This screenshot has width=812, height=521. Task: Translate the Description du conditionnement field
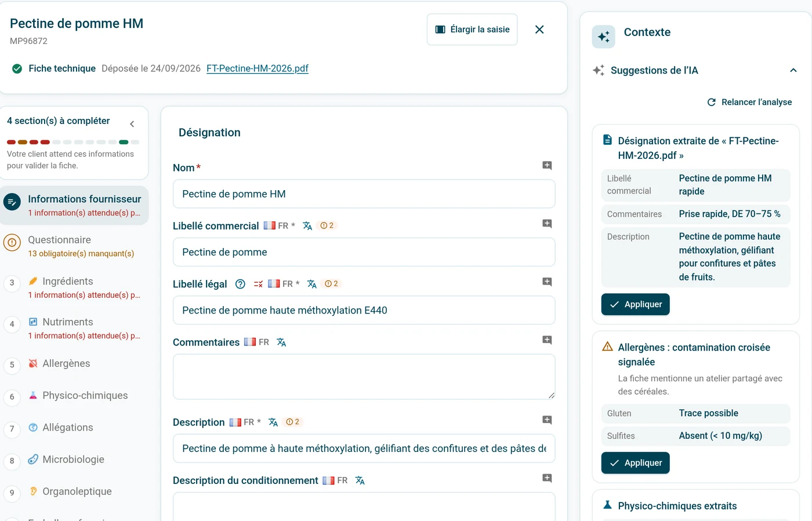point(360,480)
